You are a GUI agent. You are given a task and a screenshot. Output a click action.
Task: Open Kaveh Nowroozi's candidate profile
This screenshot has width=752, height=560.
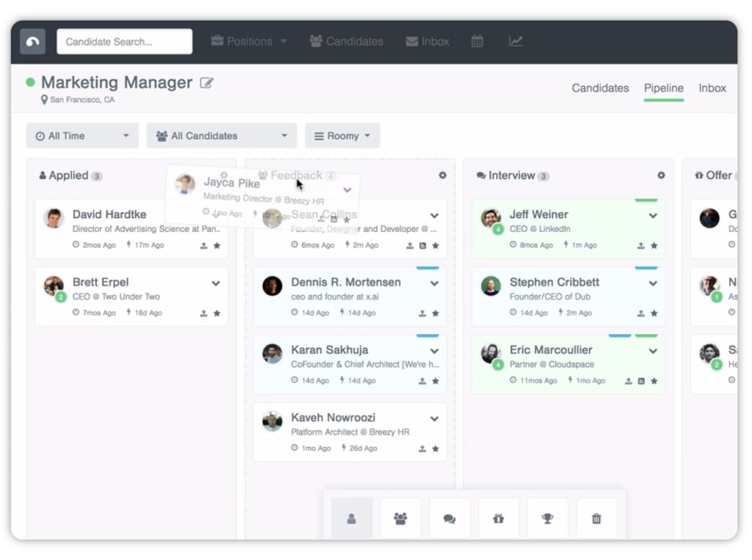click(333, 418)
